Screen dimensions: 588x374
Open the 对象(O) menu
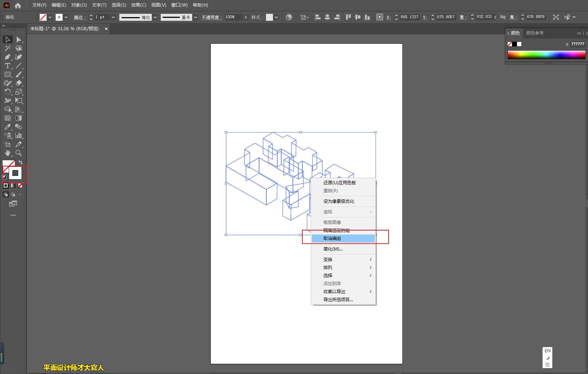click(x=79, y=5)
